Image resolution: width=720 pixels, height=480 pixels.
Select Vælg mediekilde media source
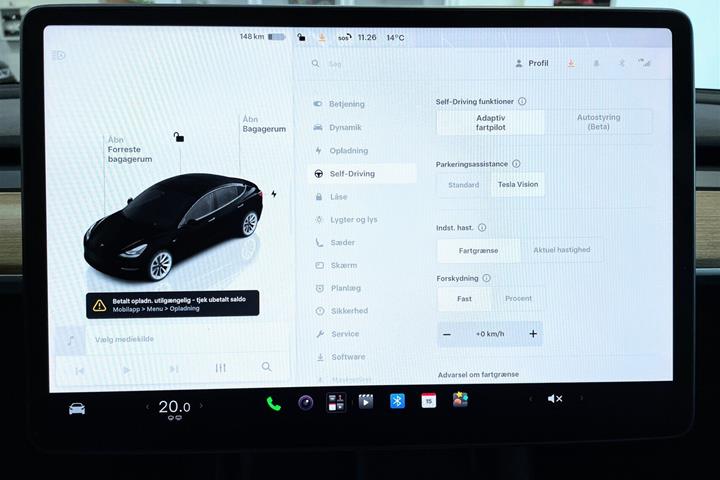pos(124,339)
